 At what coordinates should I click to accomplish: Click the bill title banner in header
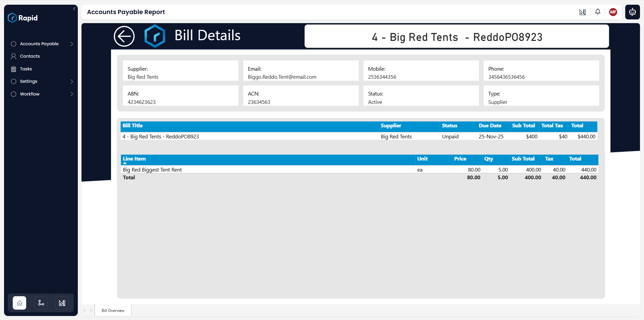[457, 36]
